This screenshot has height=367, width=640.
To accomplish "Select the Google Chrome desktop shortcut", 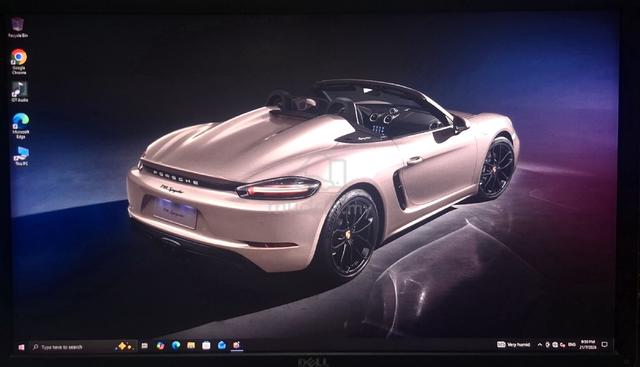I will [x=19, y=62].
